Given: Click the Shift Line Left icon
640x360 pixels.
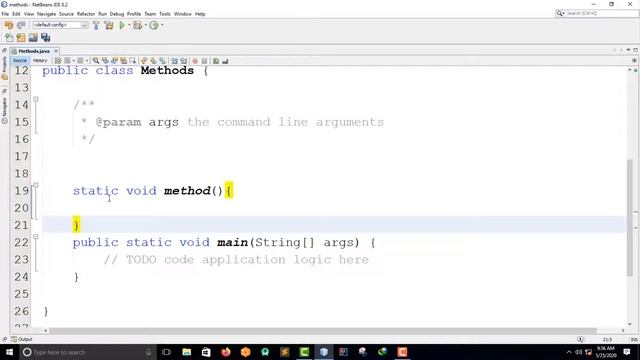Looking at the screenshot, I should 174,61.
